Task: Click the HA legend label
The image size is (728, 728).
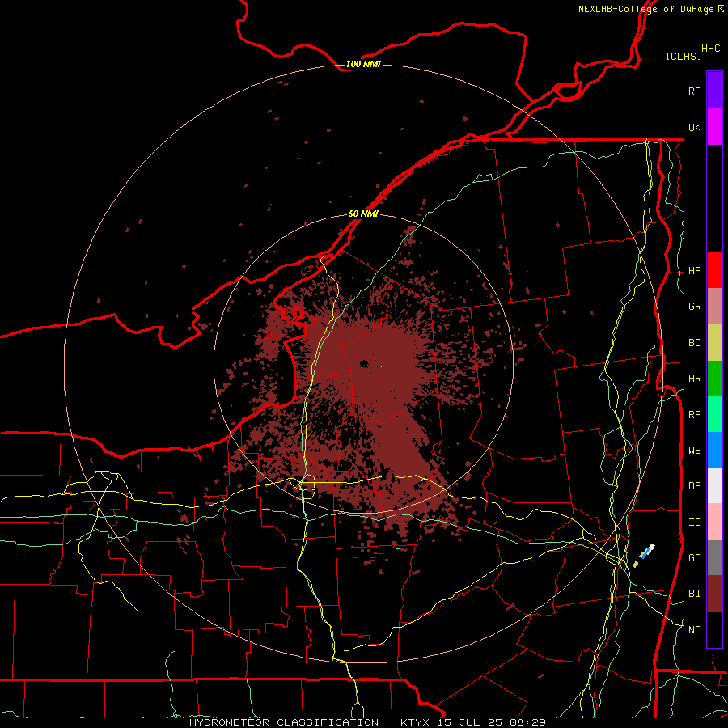Action: 694,271
